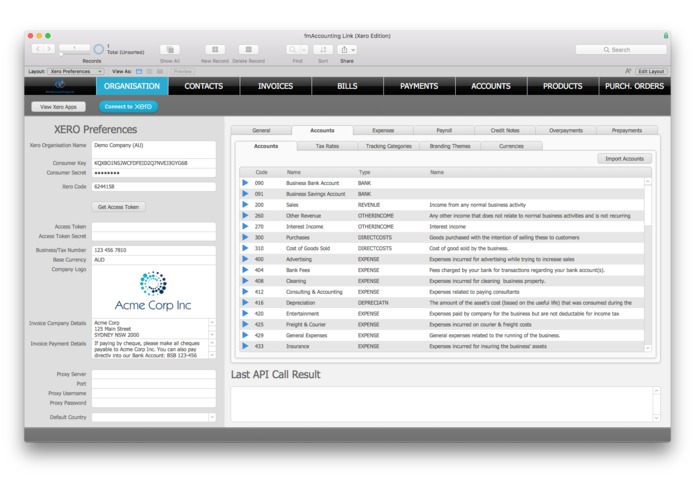Go to next record arrow
Screen dimensions: 695x494
49,49
